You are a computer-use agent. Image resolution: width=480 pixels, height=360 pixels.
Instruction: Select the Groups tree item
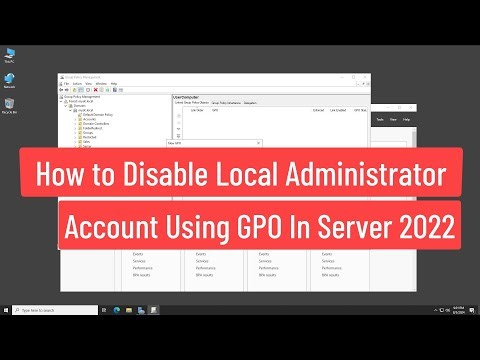[88, 133]
